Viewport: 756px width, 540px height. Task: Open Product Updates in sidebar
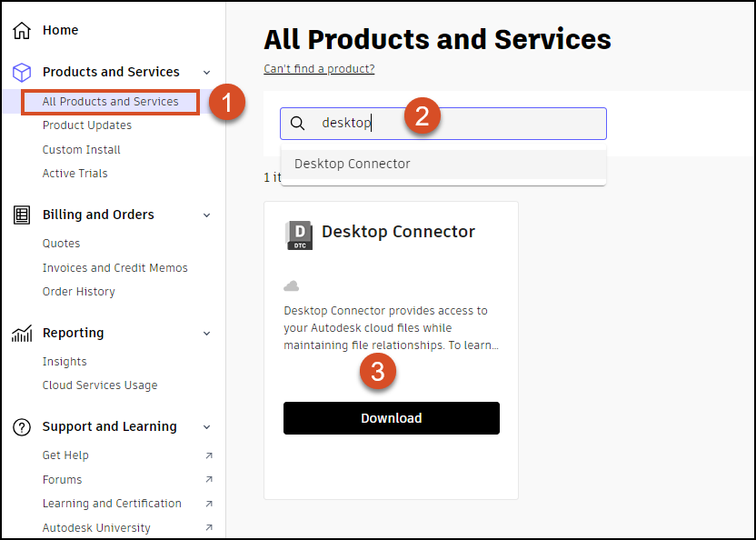(87, 125)
